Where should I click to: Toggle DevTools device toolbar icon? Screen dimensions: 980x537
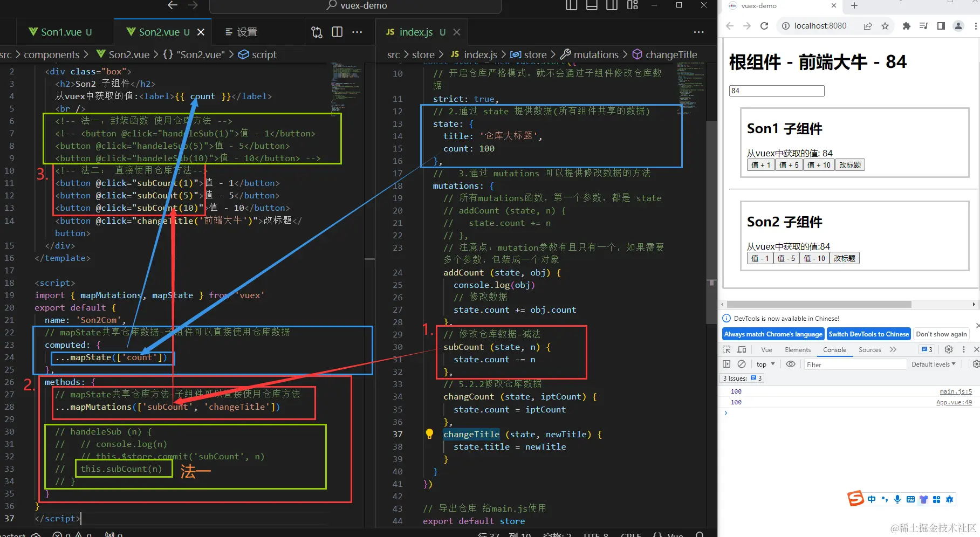(742, 349)
